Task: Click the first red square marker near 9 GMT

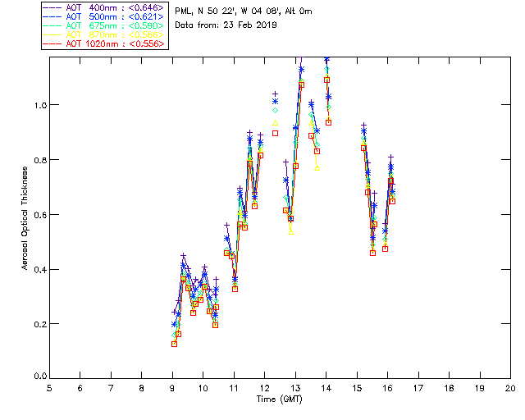Action: (174, 344)
